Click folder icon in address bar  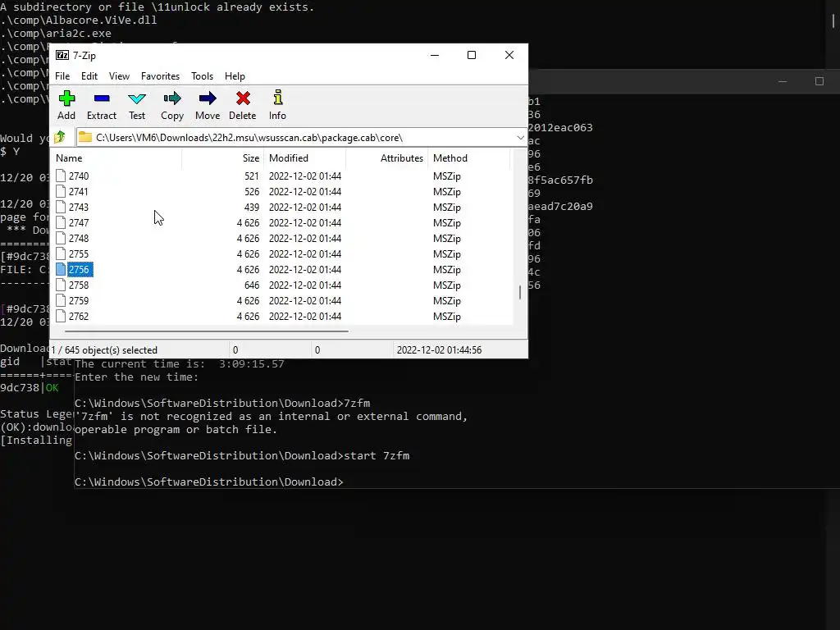click(85, 137)
